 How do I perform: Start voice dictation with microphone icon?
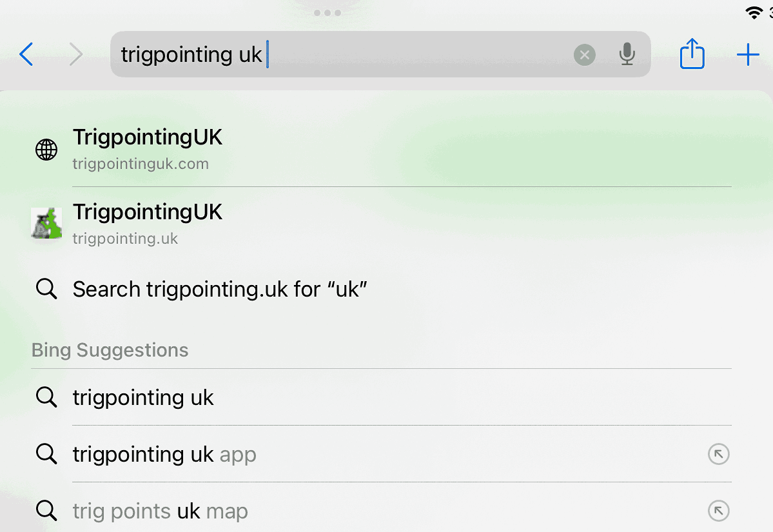(x=627, y=54)
